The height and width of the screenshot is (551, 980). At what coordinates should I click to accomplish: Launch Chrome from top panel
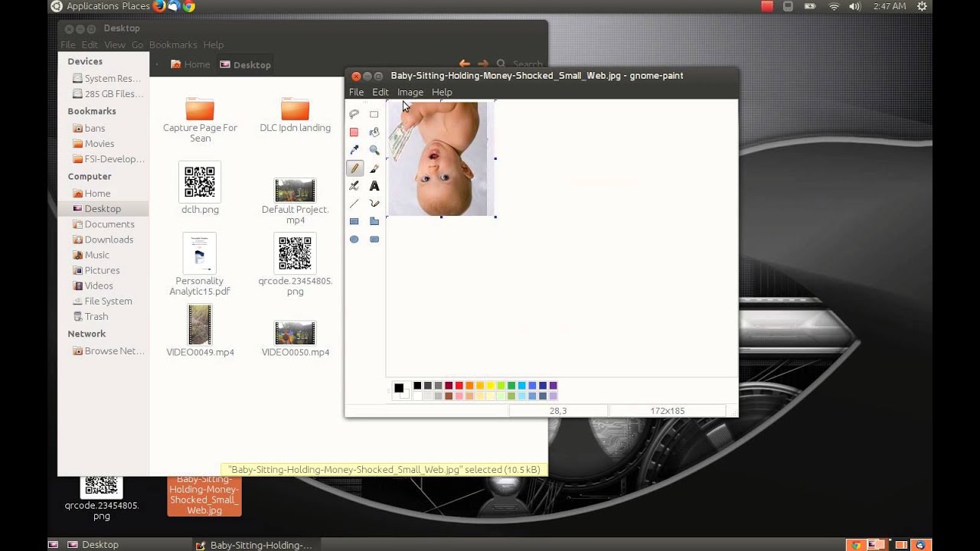(188, 6)
